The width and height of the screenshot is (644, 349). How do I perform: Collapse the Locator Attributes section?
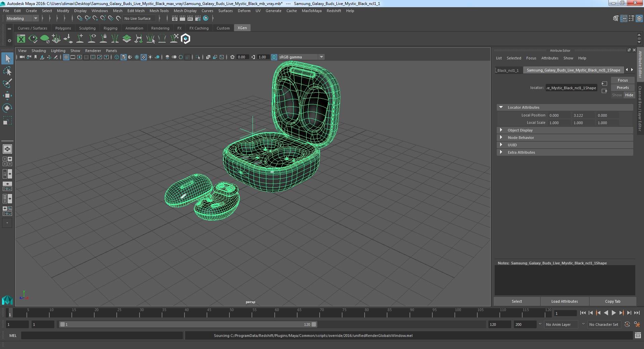(x=501, y=107)
